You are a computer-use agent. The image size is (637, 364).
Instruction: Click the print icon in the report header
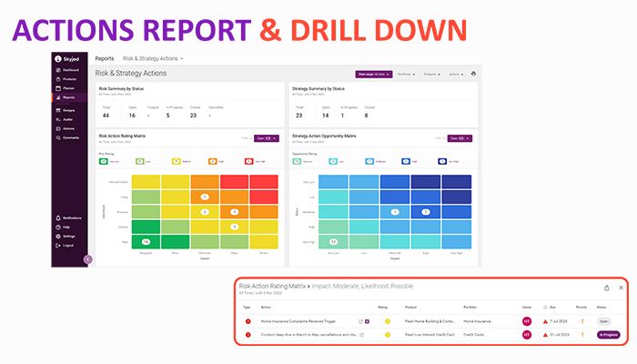point(473,73)
